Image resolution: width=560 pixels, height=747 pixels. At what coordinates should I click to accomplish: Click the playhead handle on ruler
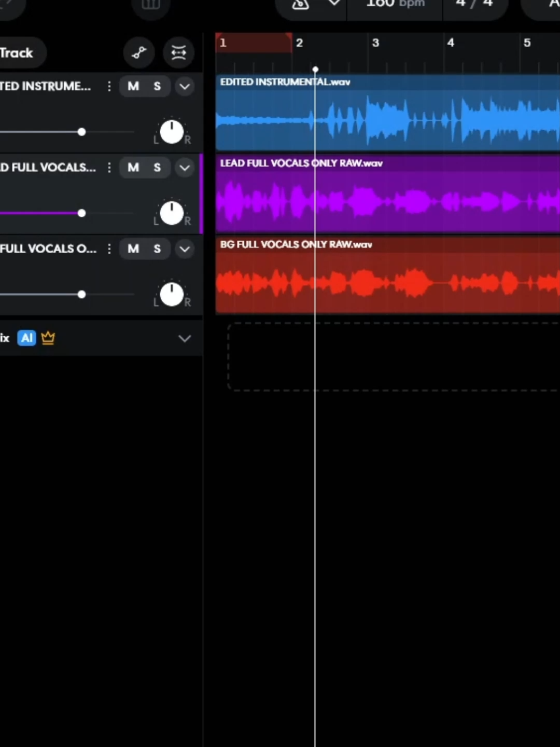315,69
